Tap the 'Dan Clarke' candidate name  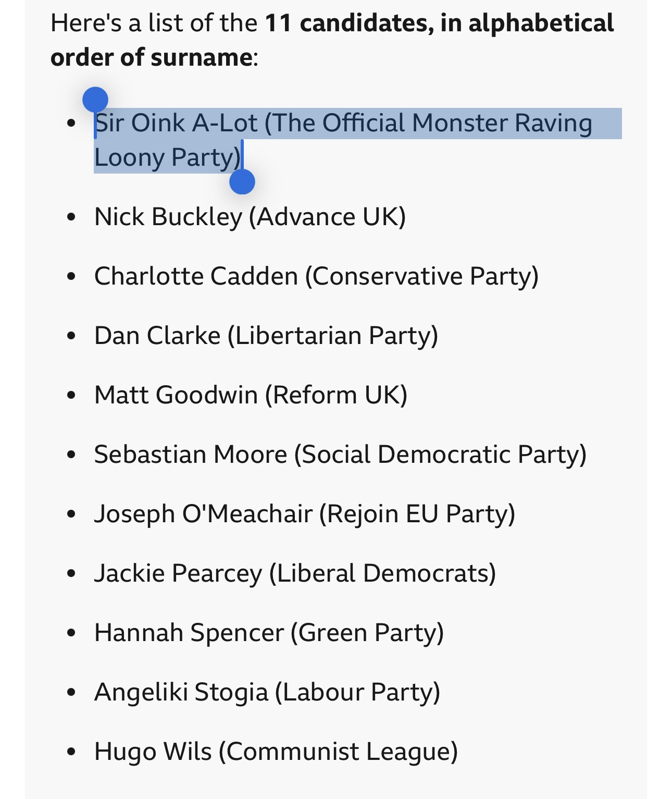tap(157, 336)
